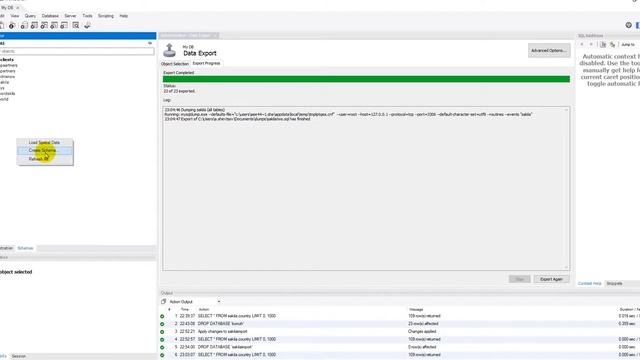640x360 pixels.
Task: Click the create new schema toolbar icon
Action: click(24, 26)
